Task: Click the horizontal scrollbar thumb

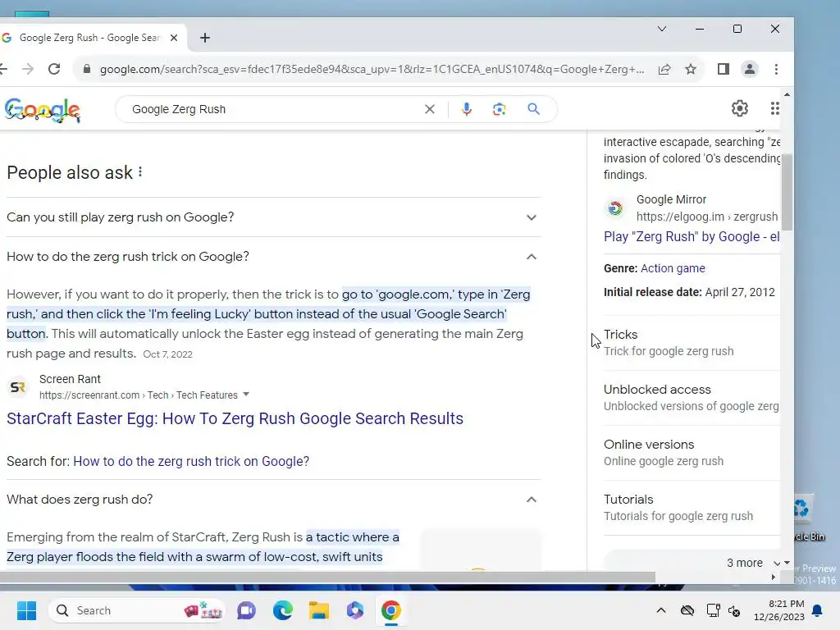Action: (x=327, y=577)
